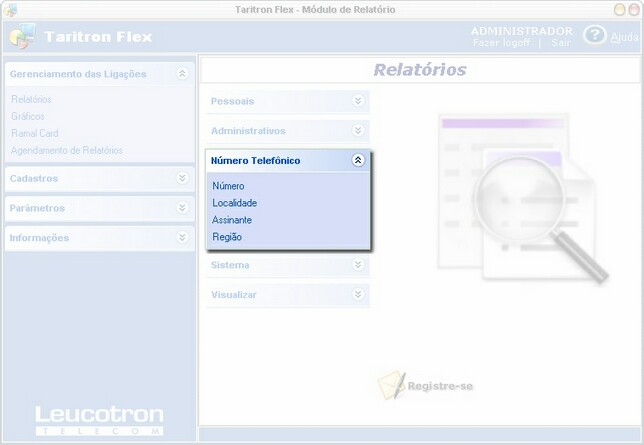The image size is (644, 445).
Task: Select the Região report
Action: [x=227, y=237]
